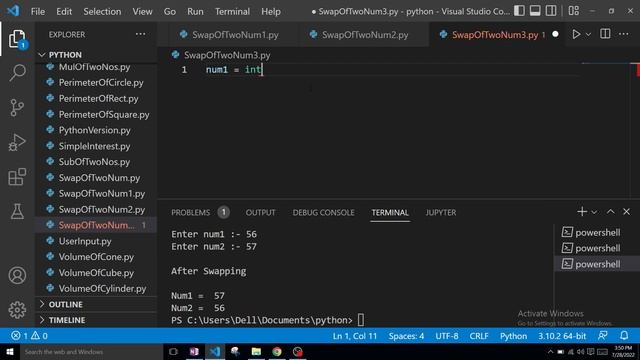Open PythonVersion.py in explorer
Viewport: 640px width, 360px height.
point(94,130)
